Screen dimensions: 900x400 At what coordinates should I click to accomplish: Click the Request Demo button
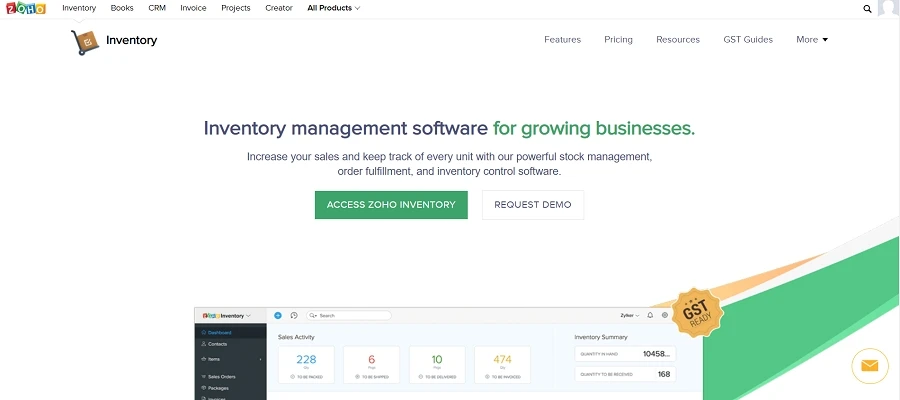(x=532, y=205)
